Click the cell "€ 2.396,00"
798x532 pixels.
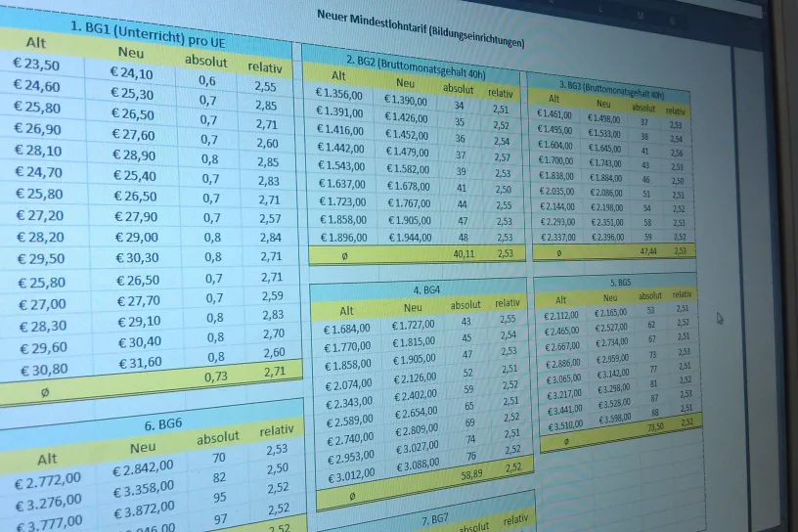pos(607,238)
